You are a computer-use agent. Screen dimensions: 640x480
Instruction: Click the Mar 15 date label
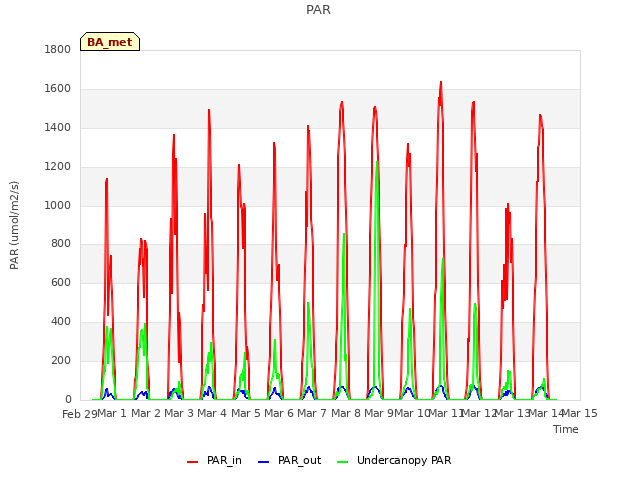click(x=580, y=413)
